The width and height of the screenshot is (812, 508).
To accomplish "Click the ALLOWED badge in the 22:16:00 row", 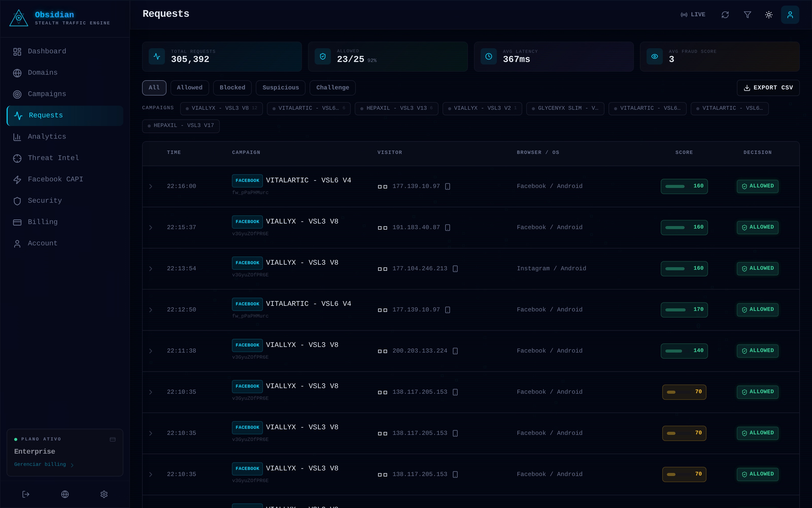I will [758, 186].
